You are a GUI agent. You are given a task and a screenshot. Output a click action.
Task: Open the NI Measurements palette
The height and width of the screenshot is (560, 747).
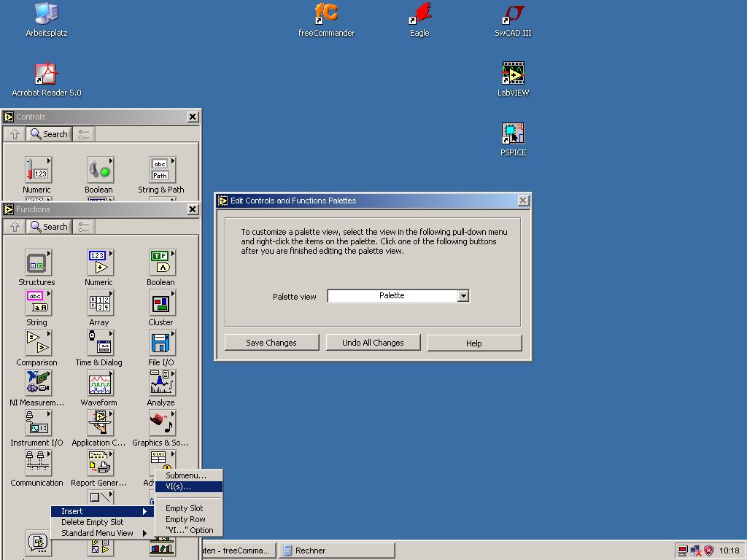point(38,383)
